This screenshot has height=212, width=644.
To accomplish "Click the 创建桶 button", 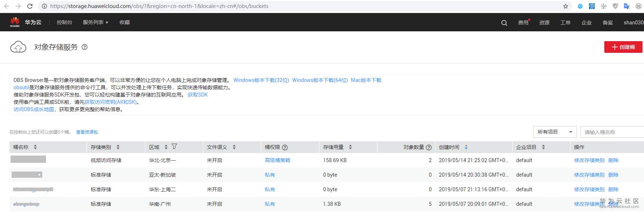I will tap(623, 47).
